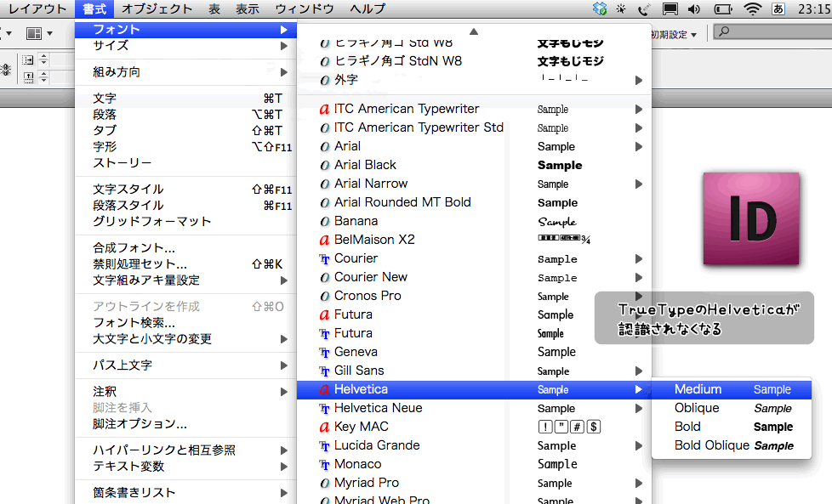
Task: Open the 箇条書きリスト submenu
Action: pos(185,493)
